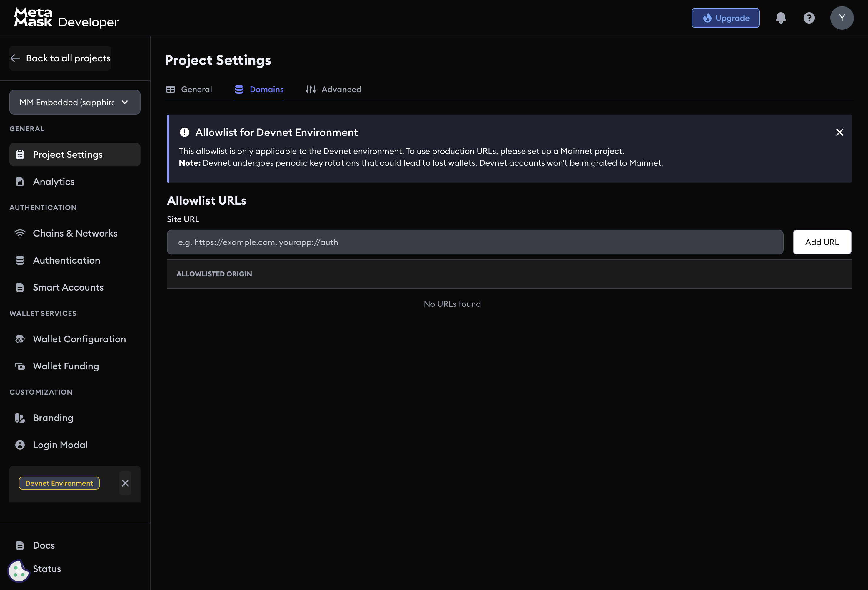Open the Status link

pos(47,569)
